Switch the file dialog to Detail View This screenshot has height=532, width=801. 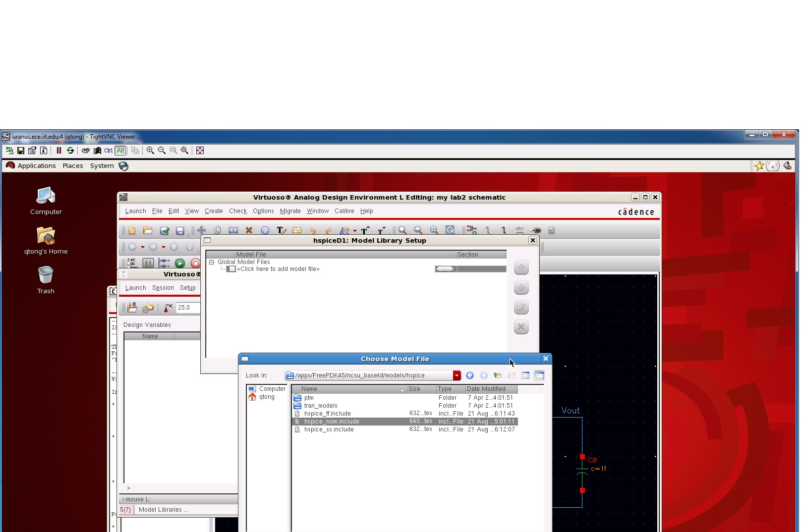pyautogui.click(x=539, y=375)
